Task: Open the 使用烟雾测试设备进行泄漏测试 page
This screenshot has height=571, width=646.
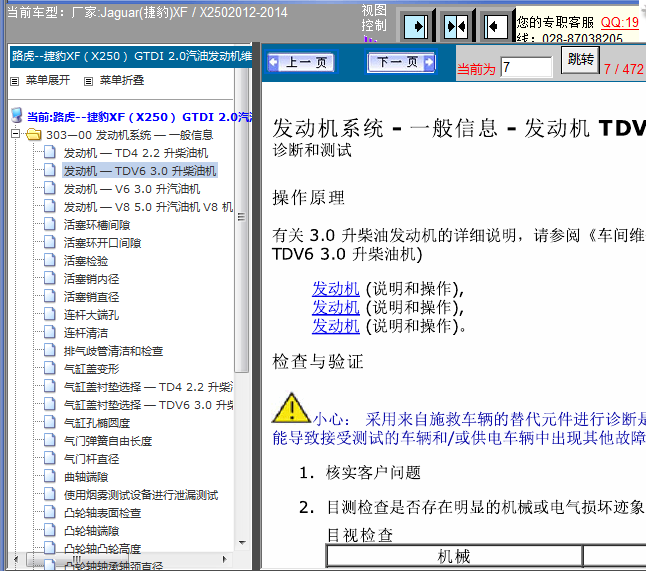Action: 141,495
